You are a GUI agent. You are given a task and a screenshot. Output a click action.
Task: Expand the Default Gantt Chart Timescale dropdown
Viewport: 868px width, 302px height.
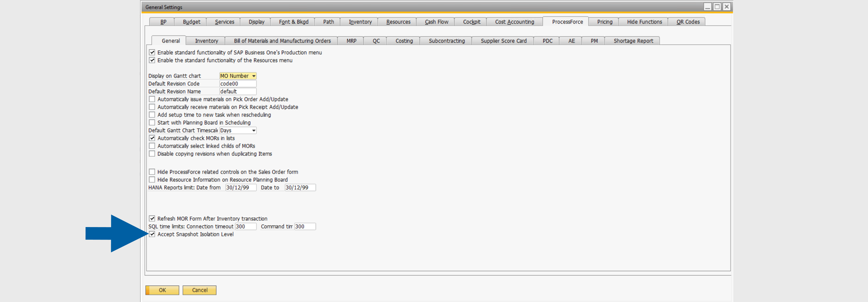(x=253, y=130)
